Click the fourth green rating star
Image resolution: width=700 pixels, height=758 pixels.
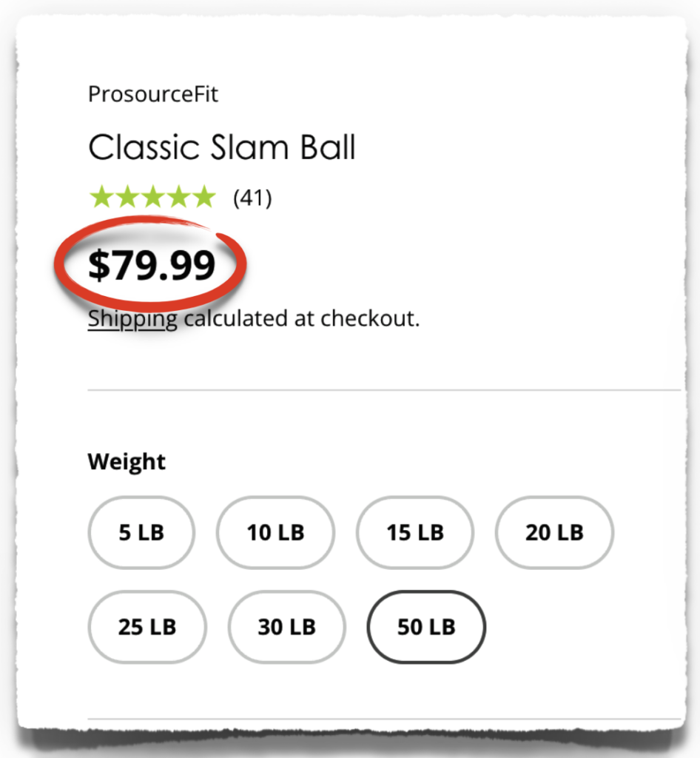pyautogui.click(x=178, y=195)
